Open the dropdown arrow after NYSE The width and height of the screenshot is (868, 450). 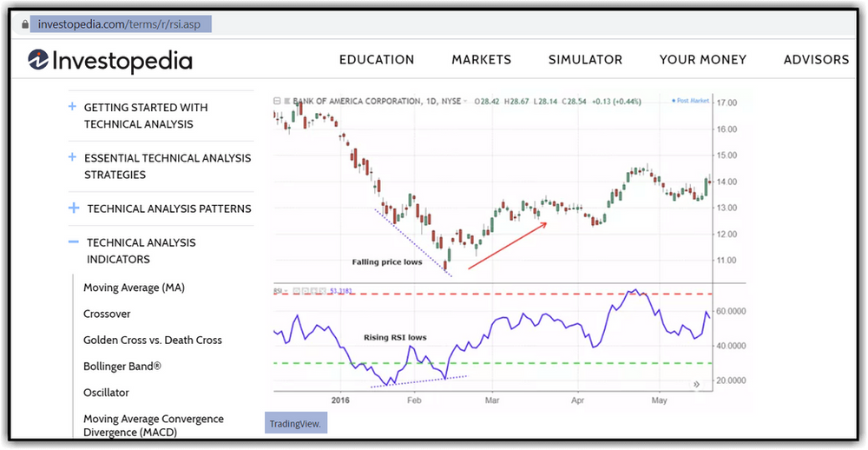coord(465,102)
